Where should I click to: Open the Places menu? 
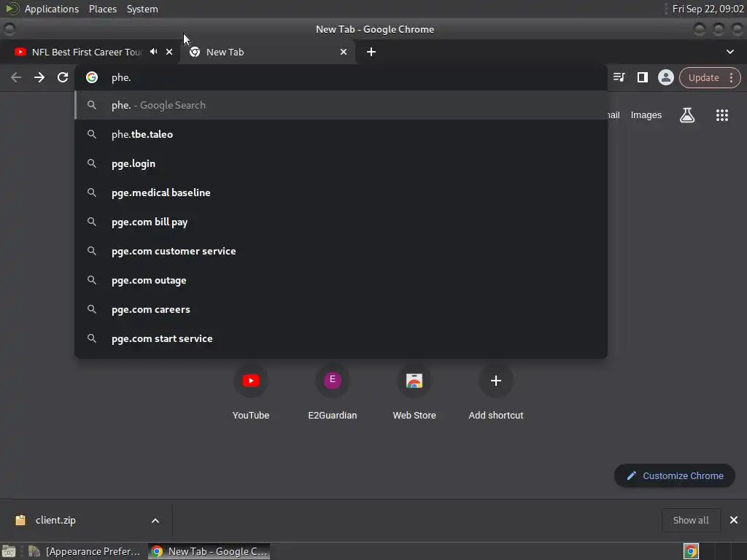(x=102, y=9)
